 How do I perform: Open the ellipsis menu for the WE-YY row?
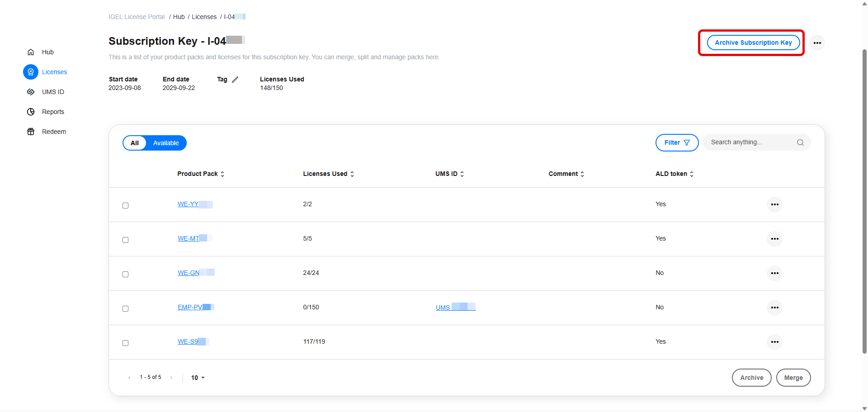pyautogui.click(x=774, y=204)
